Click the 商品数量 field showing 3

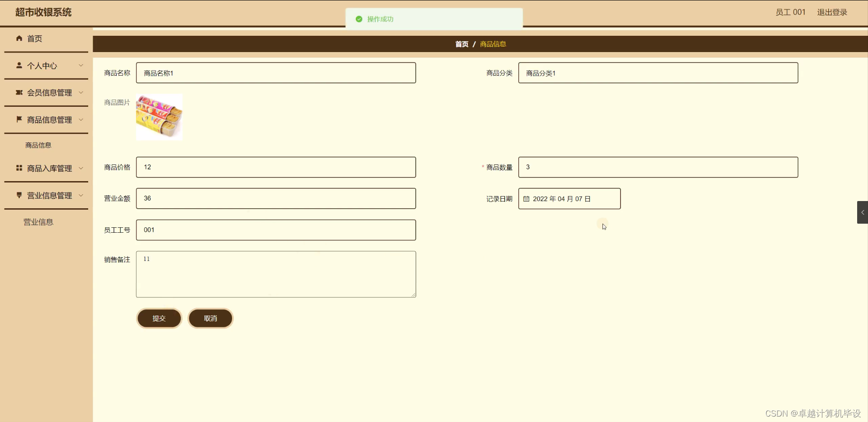click(658, 167)
